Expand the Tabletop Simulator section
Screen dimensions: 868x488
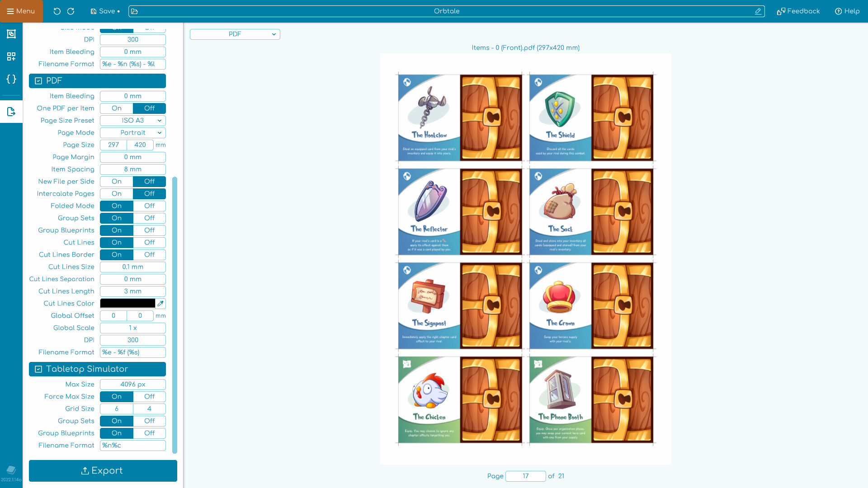tap(97, 369)
